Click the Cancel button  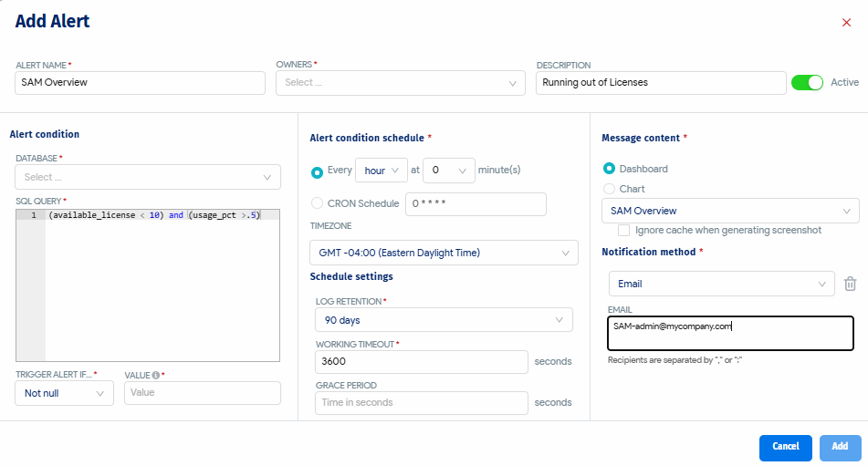coord(785,447)
